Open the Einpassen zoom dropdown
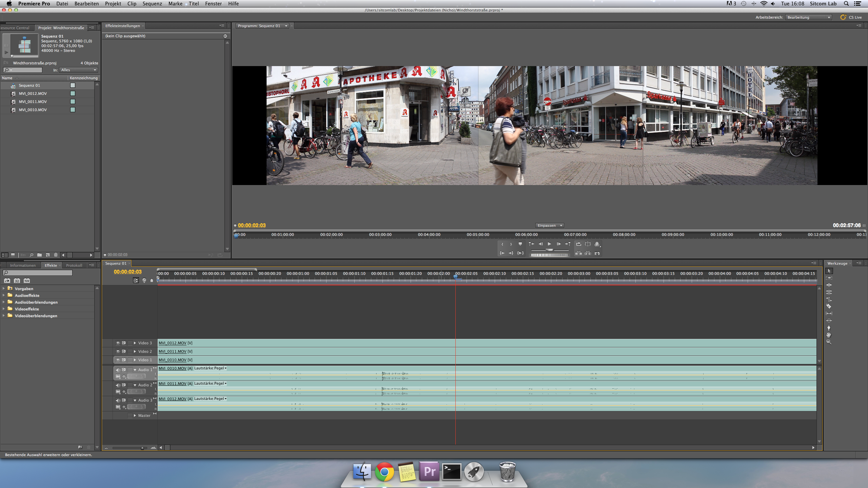The height and width of the screenshot is (488, 868). 549,225
